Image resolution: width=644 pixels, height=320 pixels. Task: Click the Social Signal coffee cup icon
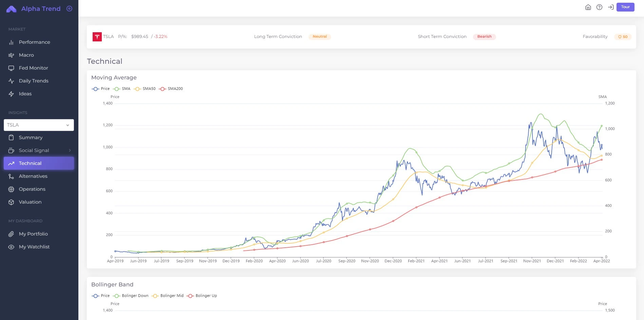11,150
